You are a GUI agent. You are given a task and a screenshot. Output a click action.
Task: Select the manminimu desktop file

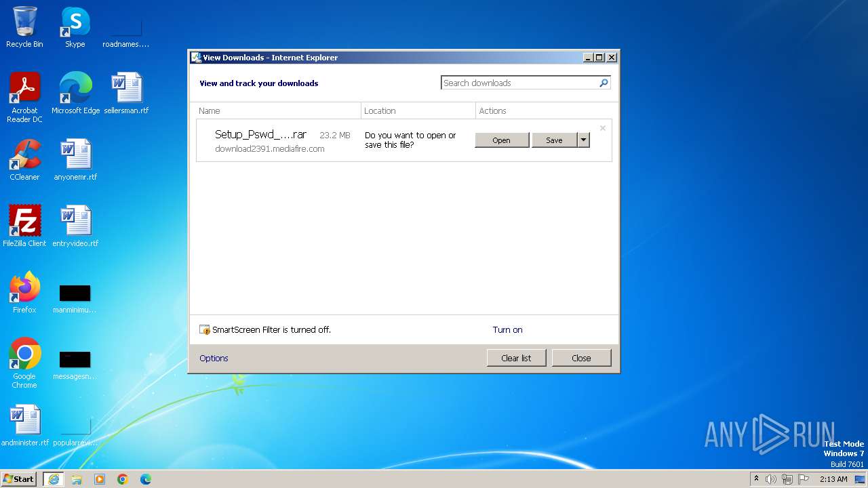tap(75, 298)
